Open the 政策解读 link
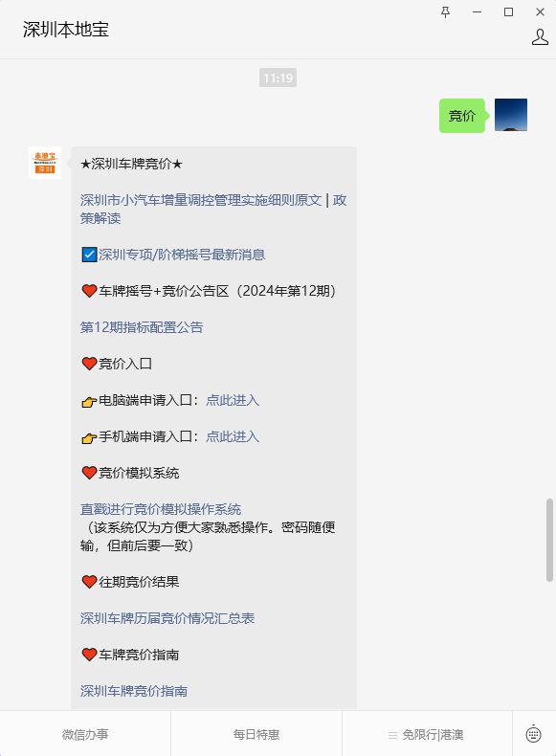556x756 pixels. tap(213, 210)
